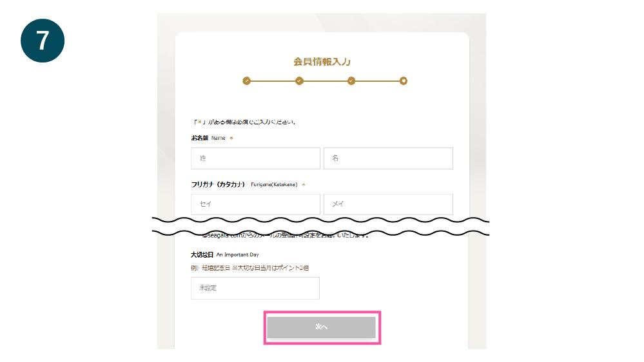Click the third completed step checkmark

point(351,81)
